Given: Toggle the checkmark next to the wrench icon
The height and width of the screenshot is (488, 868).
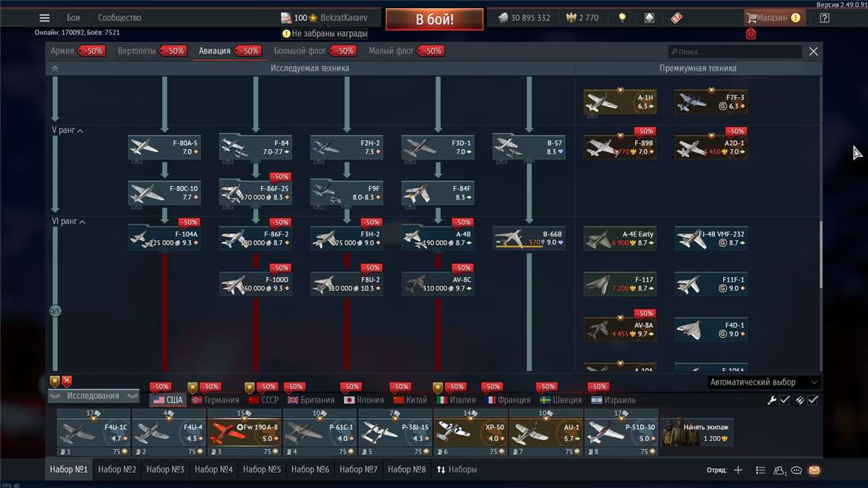Looking at the screenshot, I should (x=784, y=399).
